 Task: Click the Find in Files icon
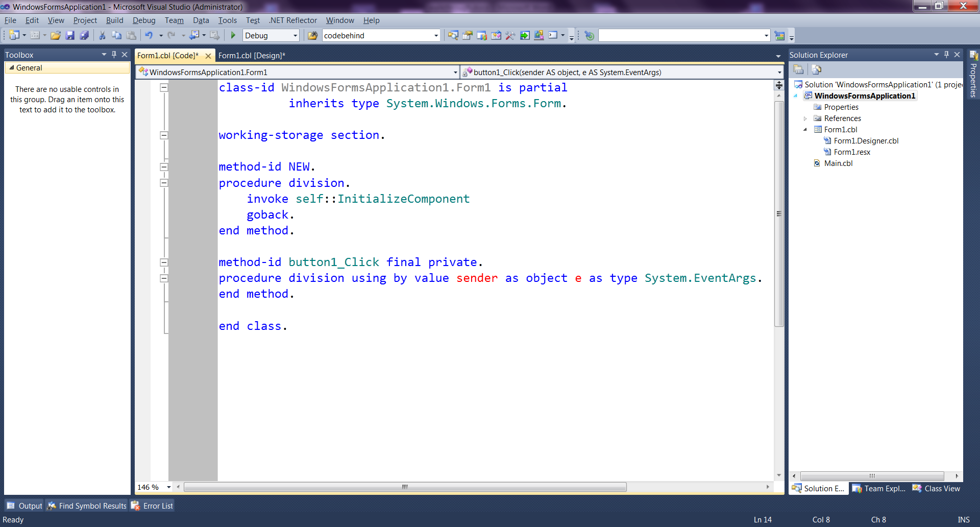312,35
